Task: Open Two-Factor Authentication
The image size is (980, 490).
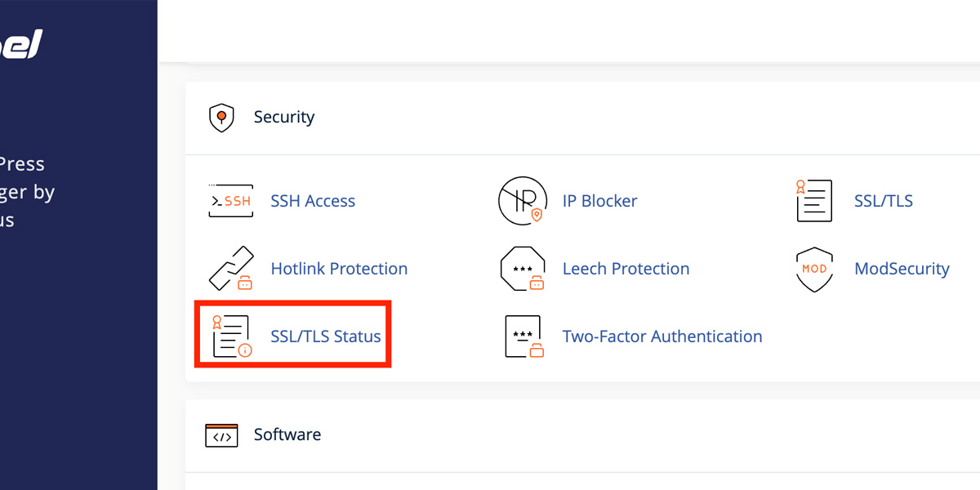Action: pos(661,336)
